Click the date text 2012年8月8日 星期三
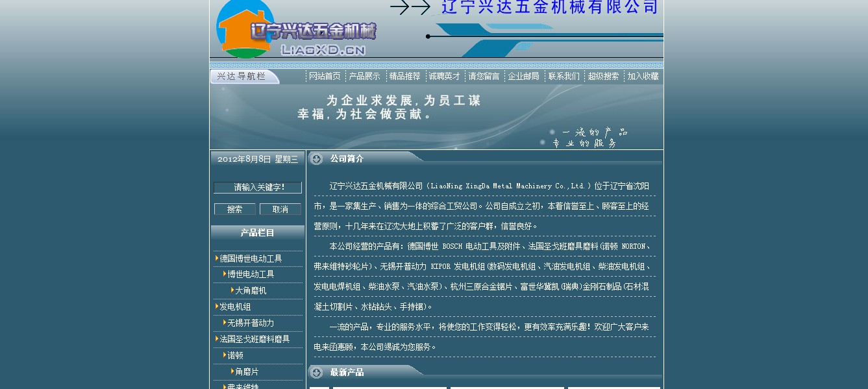The height and width of the screenshot is (389, 868). pyautogui.click(x=258, y=159)
